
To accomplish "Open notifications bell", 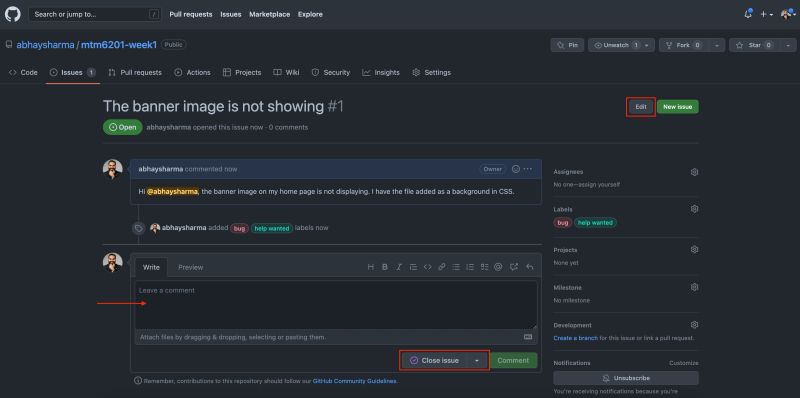I will tap(748, 14).
